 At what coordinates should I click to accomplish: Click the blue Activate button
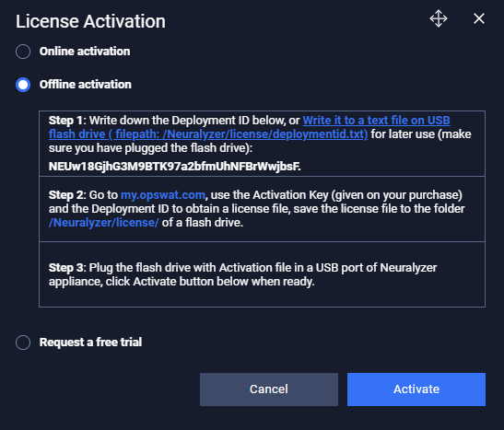tap(416, 389)
